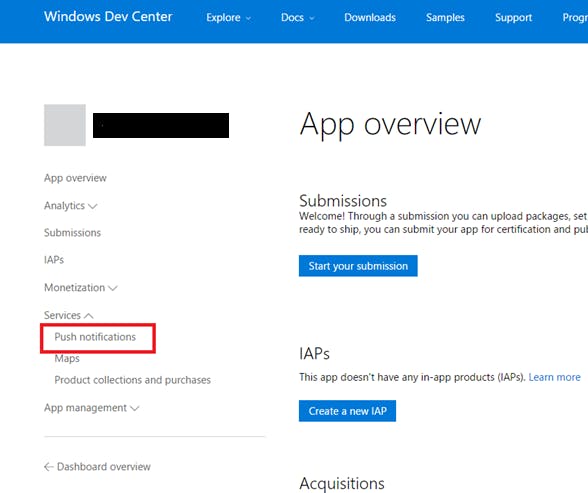Open IAPs in the sidebar
The image size is (588, 493).
(54, 260)
